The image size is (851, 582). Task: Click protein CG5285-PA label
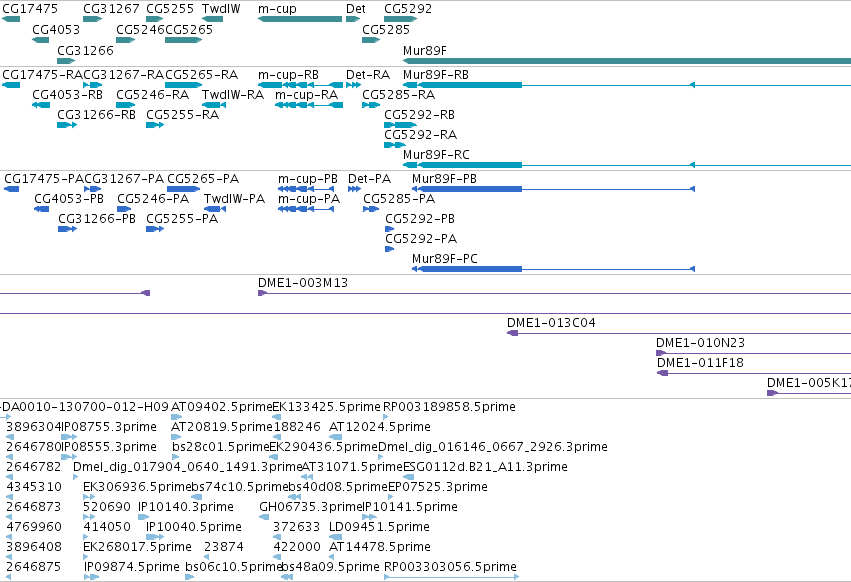[x=399, y=199]
